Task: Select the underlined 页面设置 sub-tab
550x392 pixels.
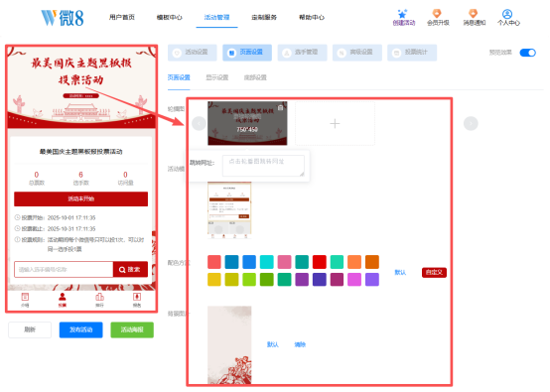Action: pyautogui.click(x=179, y=77)
